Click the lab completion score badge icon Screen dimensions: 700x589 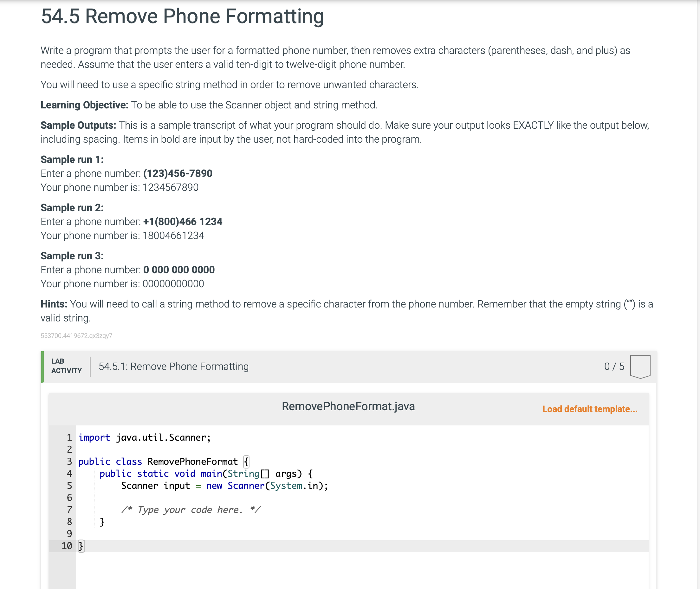(x=640, y=367)
